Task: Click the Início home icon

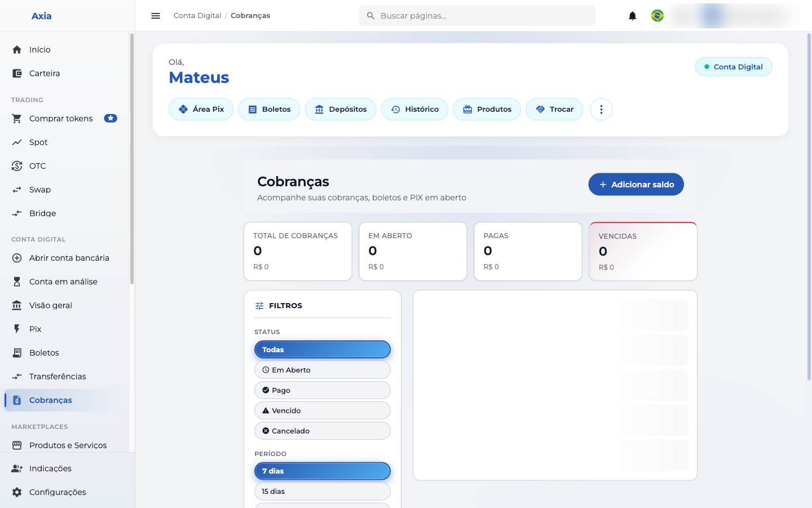Action: pos(17,50)
